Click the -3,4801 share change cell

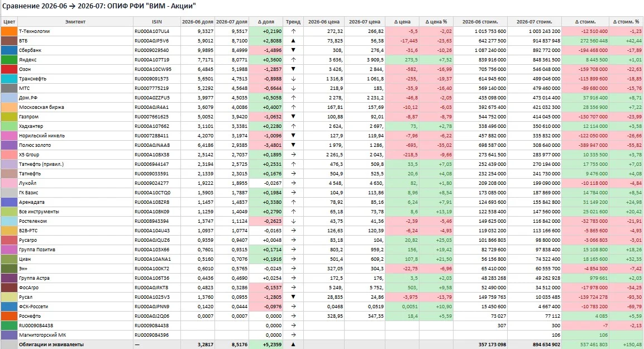266,145
